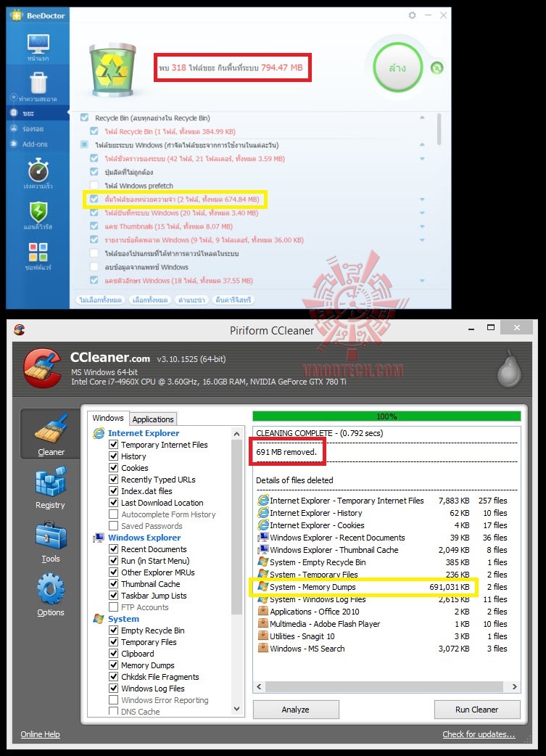Uncheck Memory Dumps checkbox
Viewport: 546px width, 756px height.
tap(114, 665)
